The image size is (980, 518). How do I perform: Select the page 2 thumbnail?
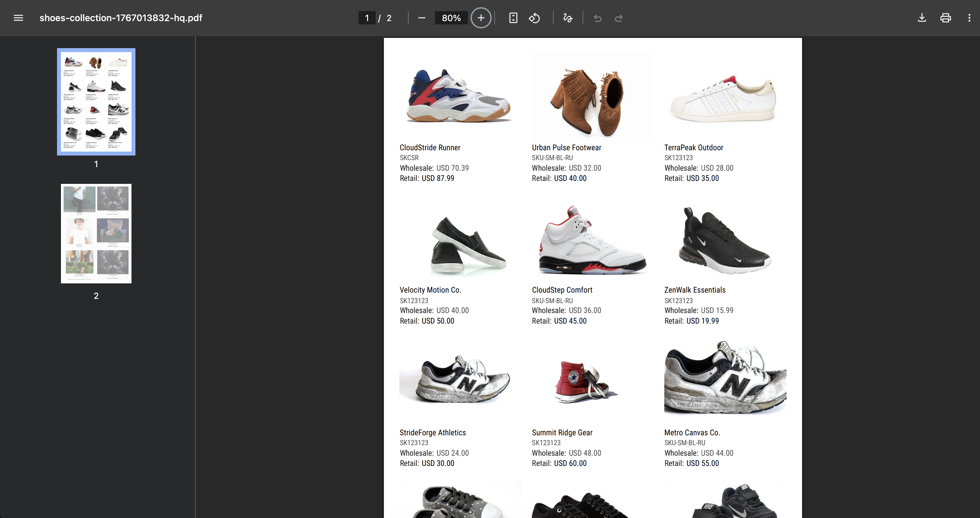(96, 233)
